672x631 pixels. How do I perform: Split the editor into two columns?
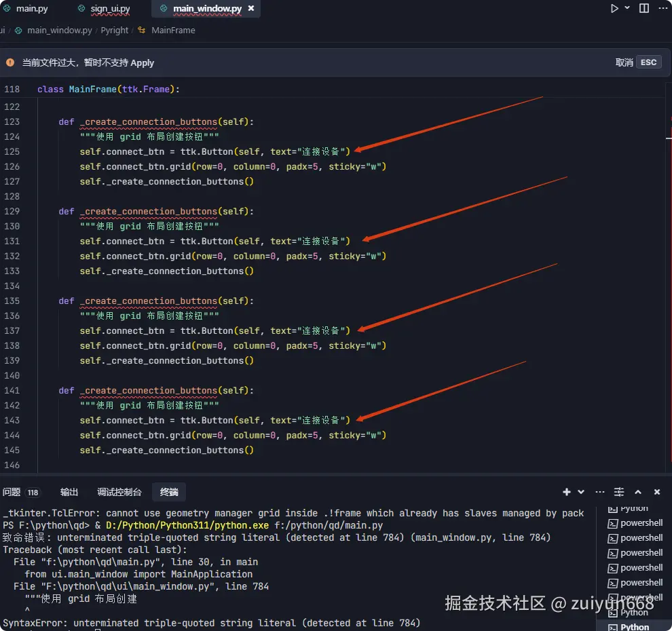[643, 8]
